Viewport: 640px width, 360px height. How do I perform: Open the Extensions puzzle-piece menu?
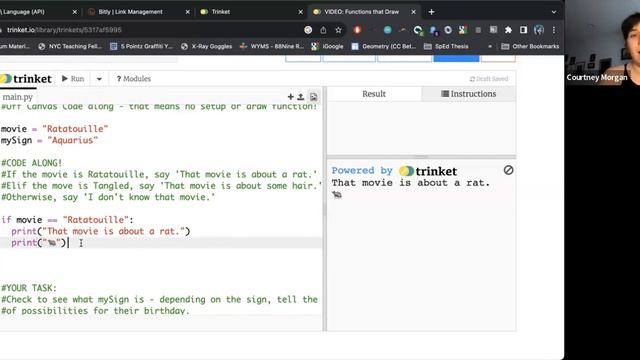tap(508, 30)
